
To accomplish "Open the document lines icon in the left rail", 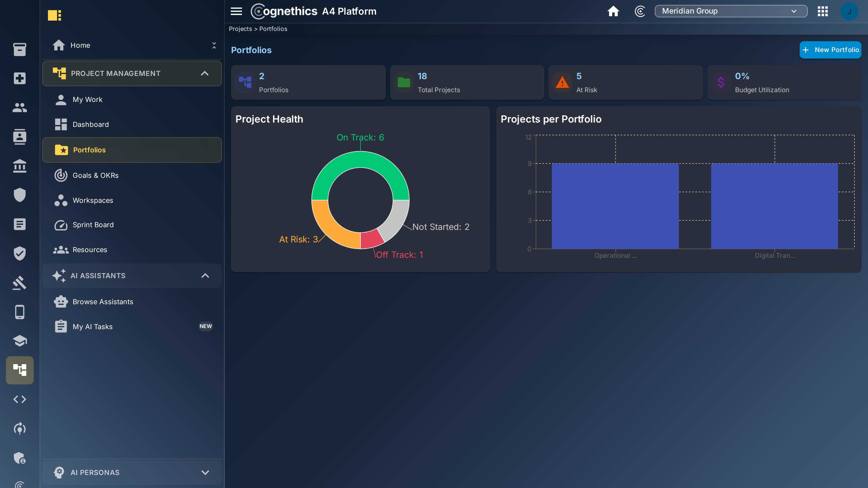I will tap(20, 224).
